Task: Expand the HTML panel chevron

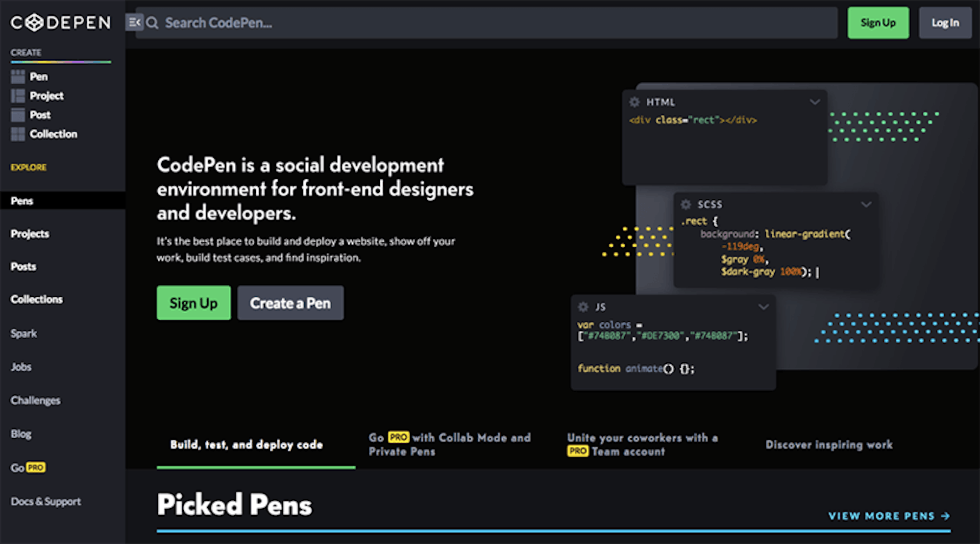Action: pos(814,102)
